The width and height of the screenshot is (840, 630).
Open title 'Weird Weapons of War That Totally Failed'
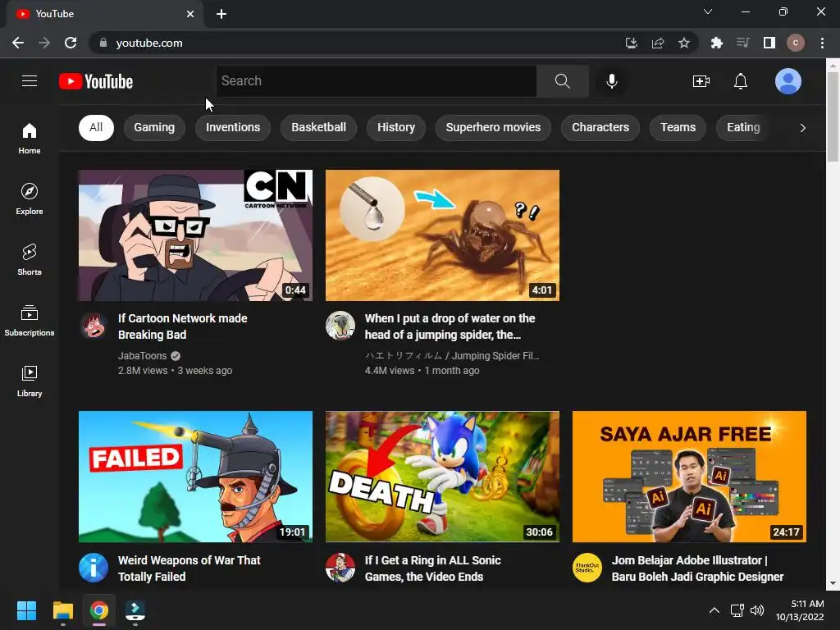pyautogui.click(x=189, y=568)
